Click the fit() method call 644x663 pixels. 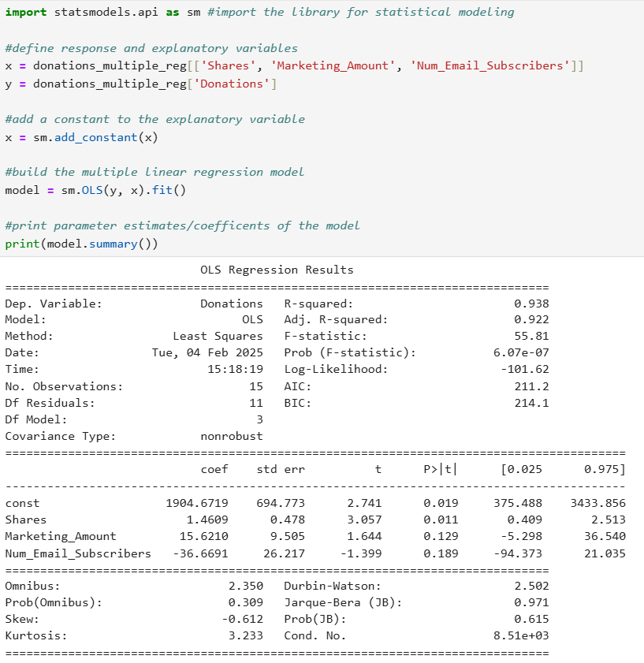tap(169, 190)
